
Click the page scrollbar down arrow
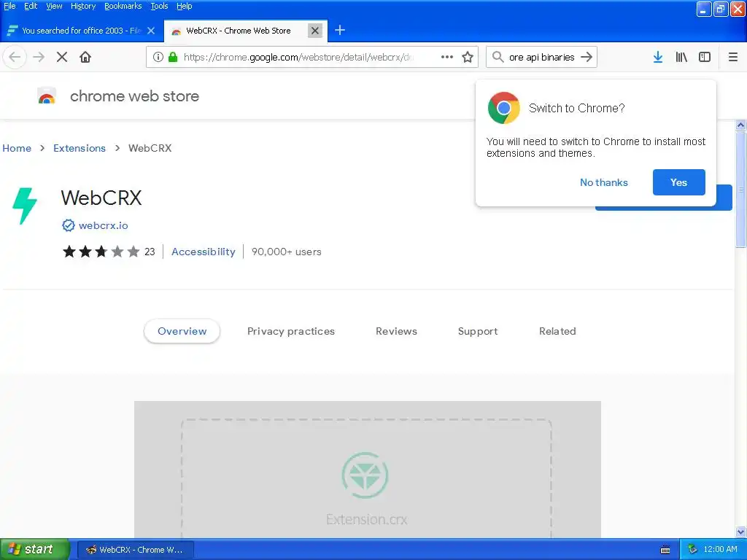click(740, 532)
